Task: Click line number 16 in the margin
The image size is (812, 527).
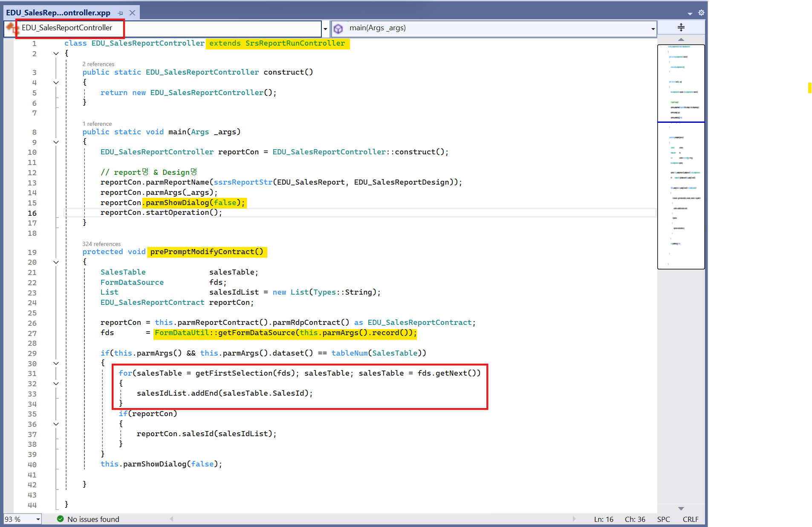Action: 32,213
